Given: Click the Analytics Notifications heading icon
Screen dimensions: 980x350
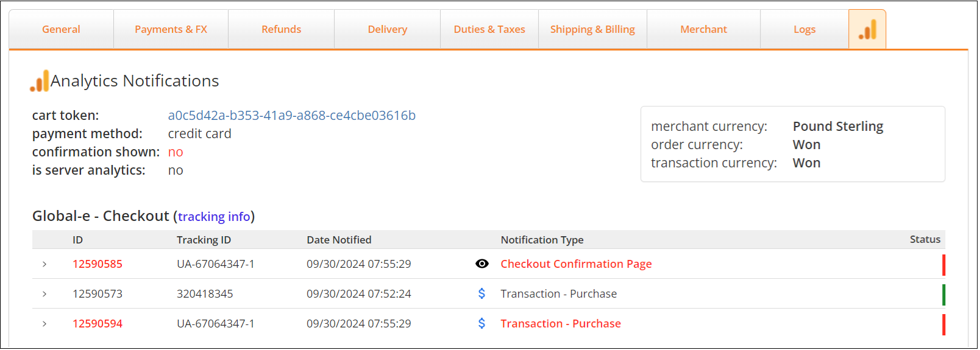Looking at the screenshot, I should coord(40,81).
